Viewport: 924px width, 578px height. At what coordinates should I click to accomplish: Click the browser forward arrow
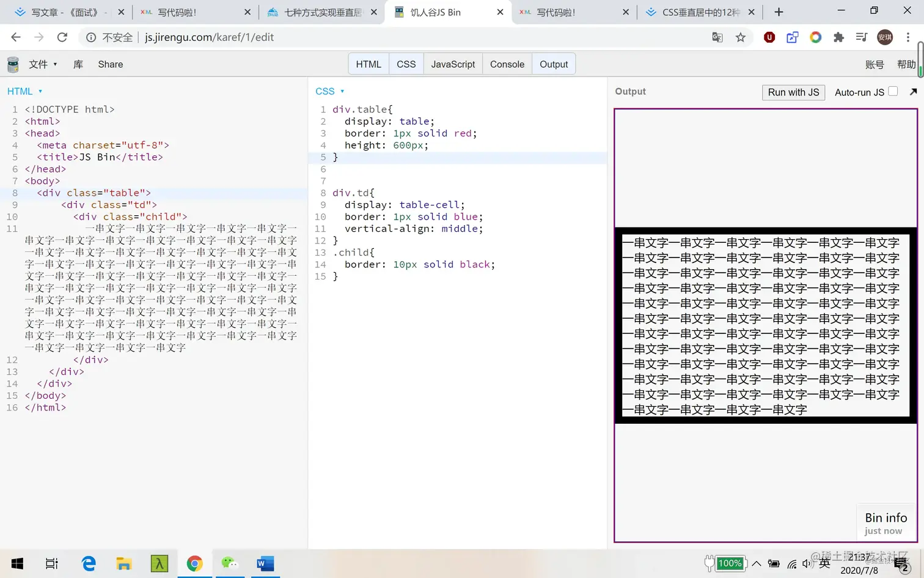(39, 37)
